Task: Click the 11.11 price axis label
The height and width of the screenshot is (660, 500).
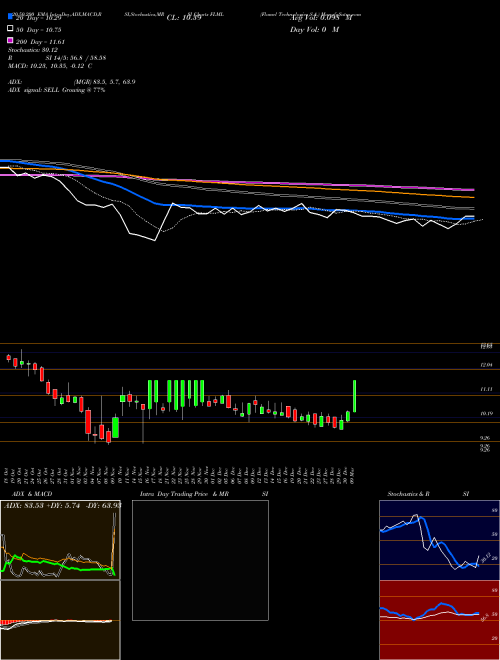Action: point(487,389)
